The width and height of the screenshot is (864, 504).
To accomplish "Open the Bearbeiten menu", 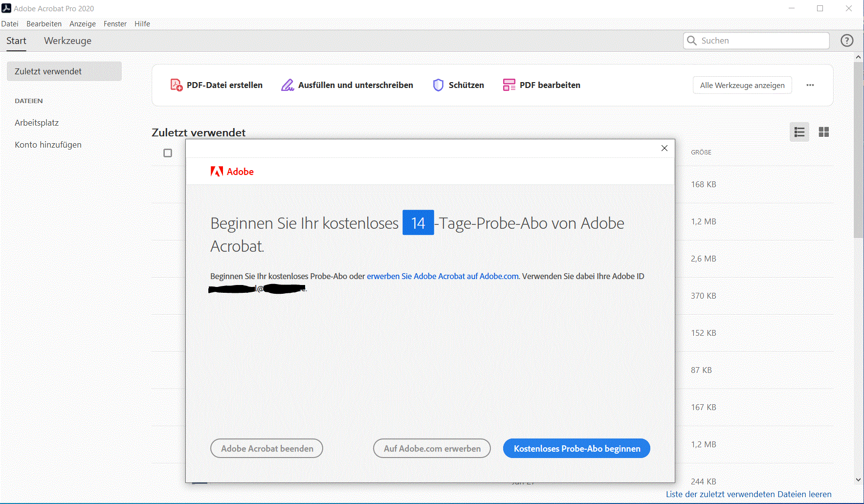I will [44, 24].
